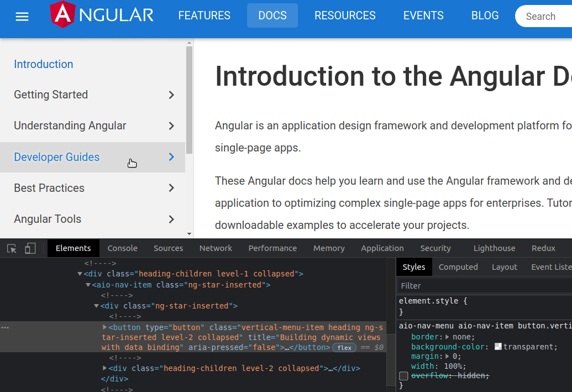
Task: Click the element.style rule block
Action: (x=485, y=306)
